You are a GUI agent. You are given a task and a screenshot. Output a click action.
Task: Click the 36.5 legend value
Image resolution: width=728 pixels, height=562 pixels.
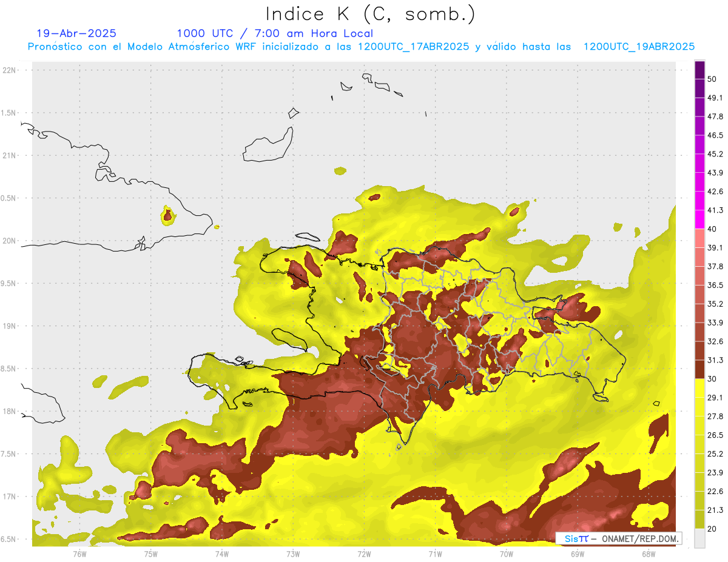(716, 285)
